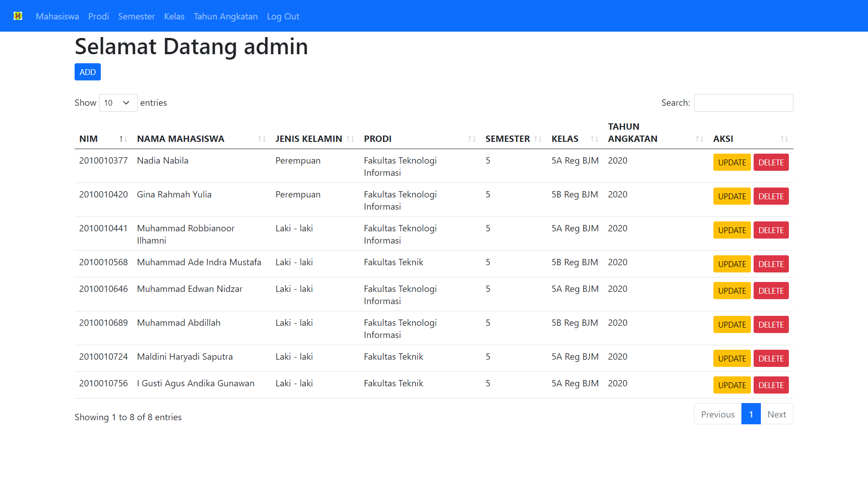Screen dimensions: 868x488
Task: Sort the SEMESTER column ascending
Action: [539, 139]
